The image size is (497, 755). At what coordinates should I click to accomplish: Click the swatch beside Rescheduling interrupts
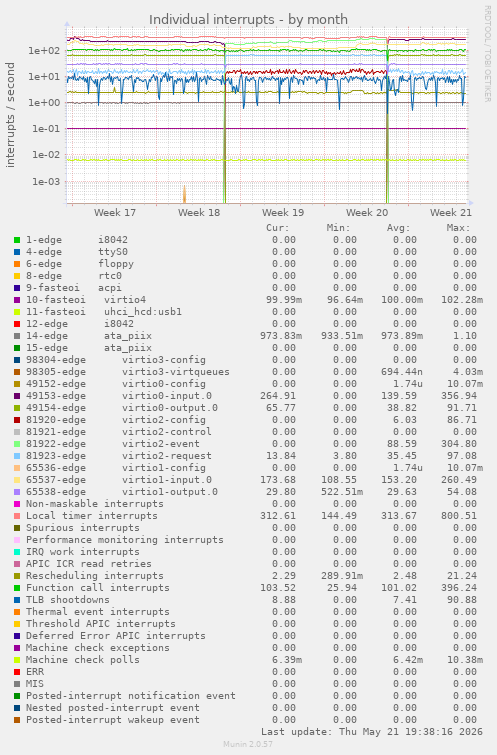17,576
